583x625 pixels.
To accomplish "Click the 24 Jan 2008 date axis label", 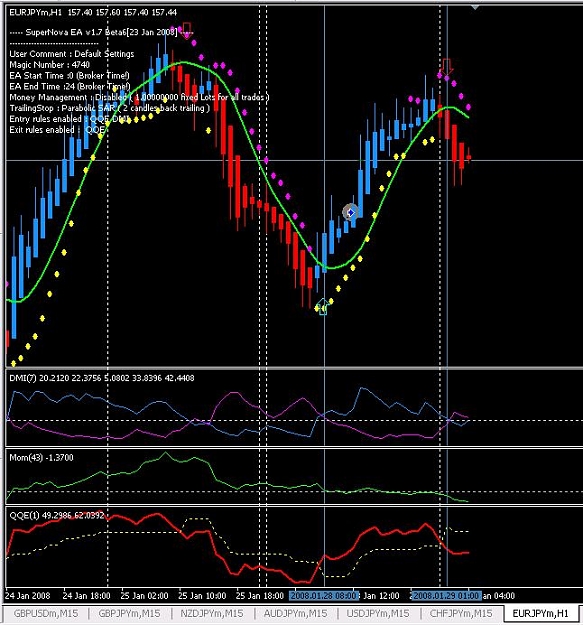I will point(27,596).
